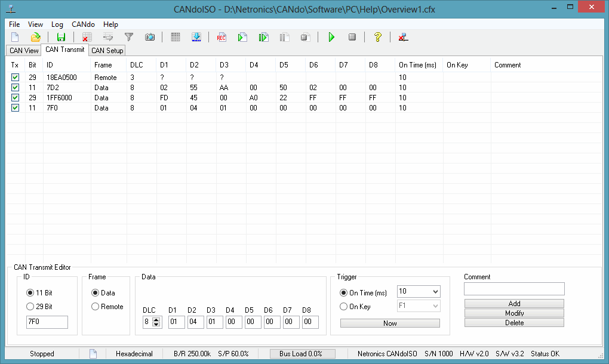Click the Comment column header

click(x=546, y=65)
